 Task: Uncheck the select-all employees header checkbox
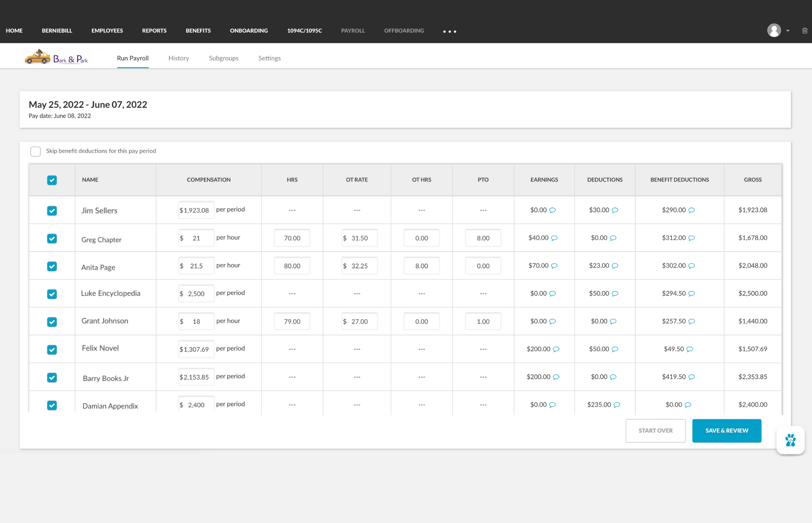click(x=52, y=180)
